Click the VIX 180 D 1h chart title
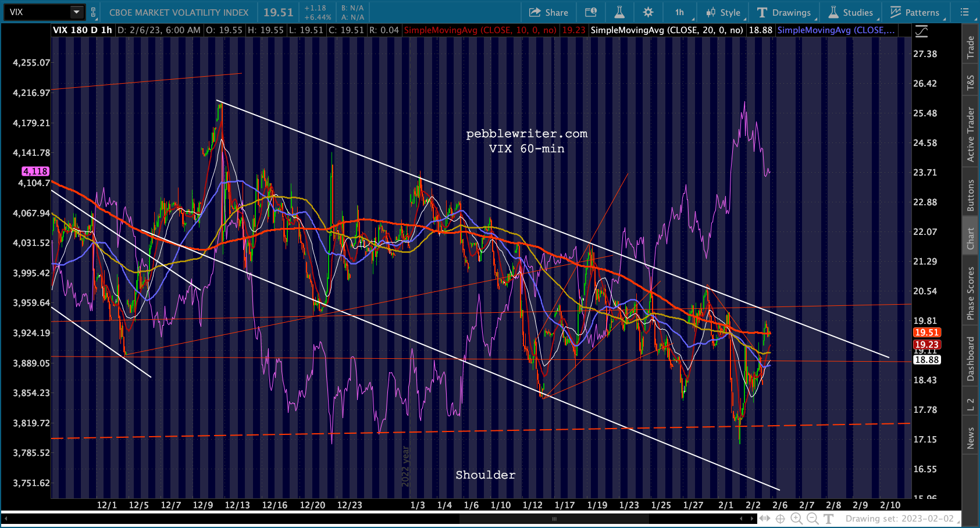The image size is (980, 528). [83, 30]
